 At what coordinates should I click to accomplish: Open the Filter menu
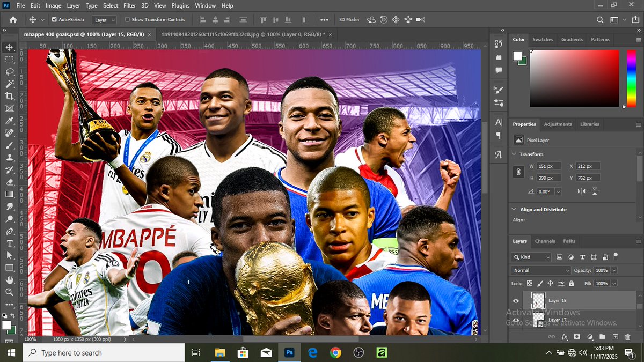(129, 5)
